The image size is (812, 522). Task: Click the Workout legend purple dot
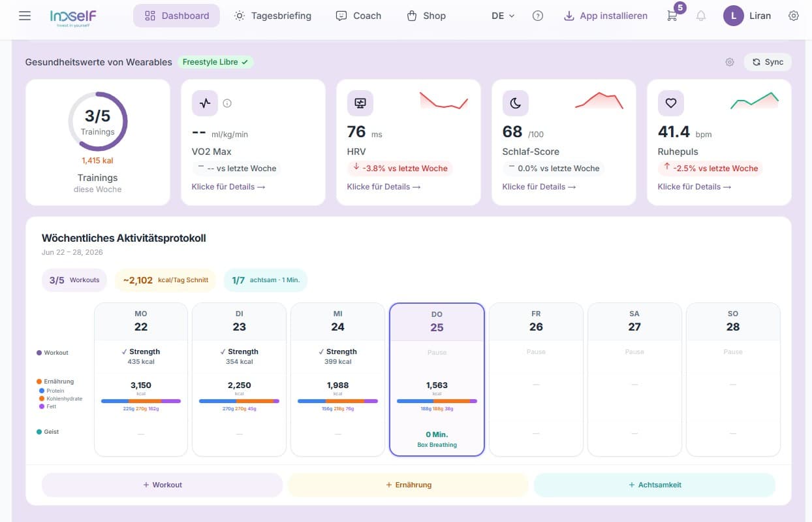coord(39,353)
